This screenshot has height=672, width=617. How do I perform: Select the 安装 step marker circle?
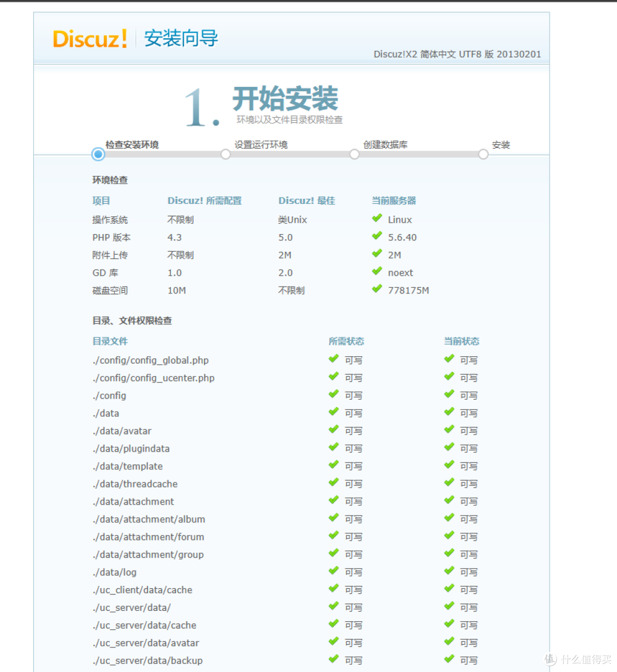(483, 154)
